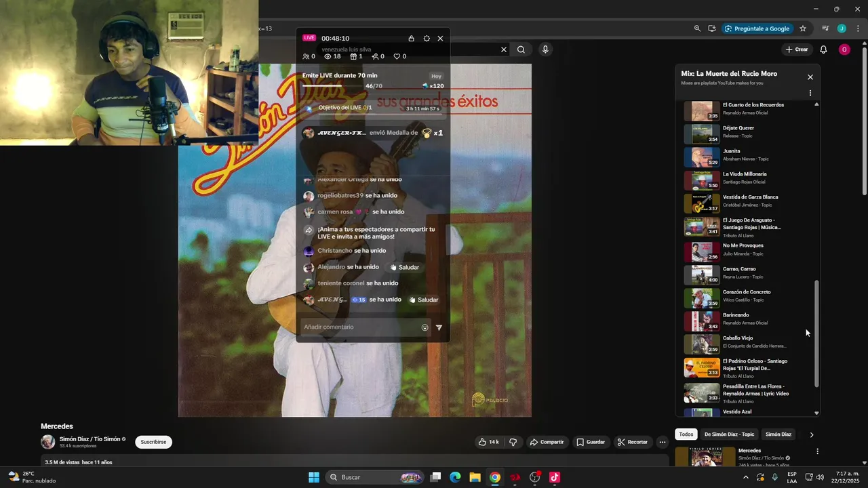Click the Suscribirse button
Screen dimensions: 868x488
tap(153, 442)
